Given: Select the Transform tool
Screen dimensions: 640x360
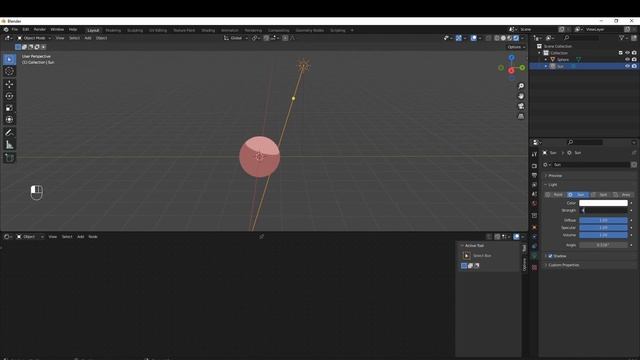Looking at the screenshot, I should tap(9, 120).
